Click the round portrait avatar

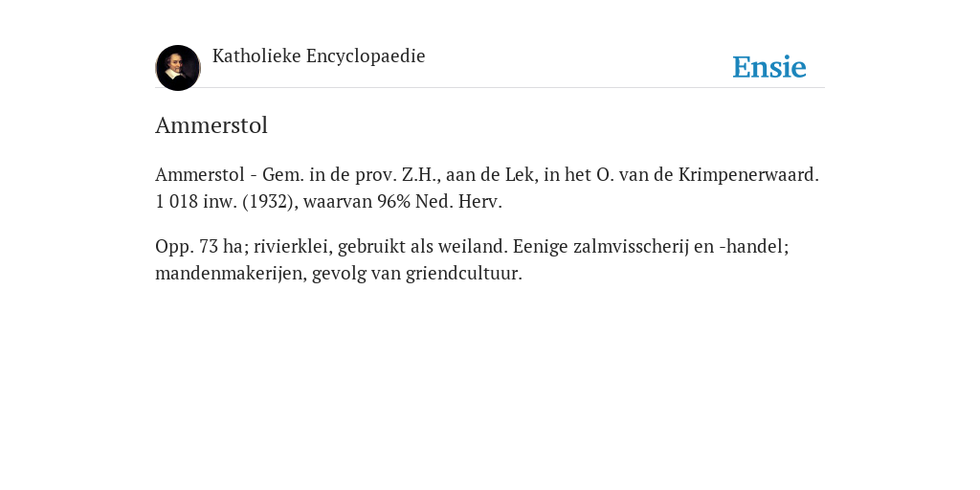pos(177,68)
